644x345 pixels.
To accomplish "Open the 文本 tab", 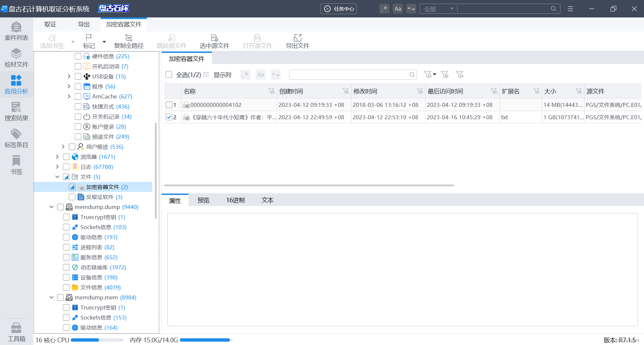I will pos(267,200).
